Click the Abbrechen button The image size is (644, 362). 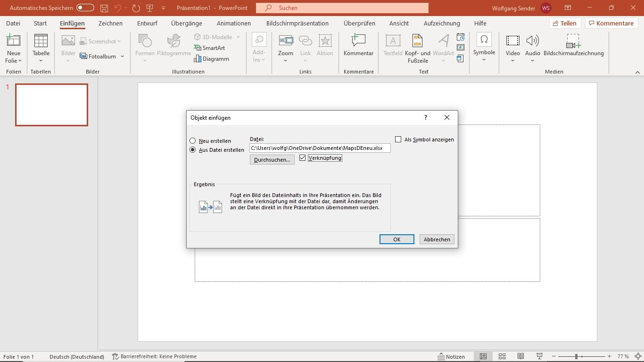pyautogui.click(x=437, y=239)
